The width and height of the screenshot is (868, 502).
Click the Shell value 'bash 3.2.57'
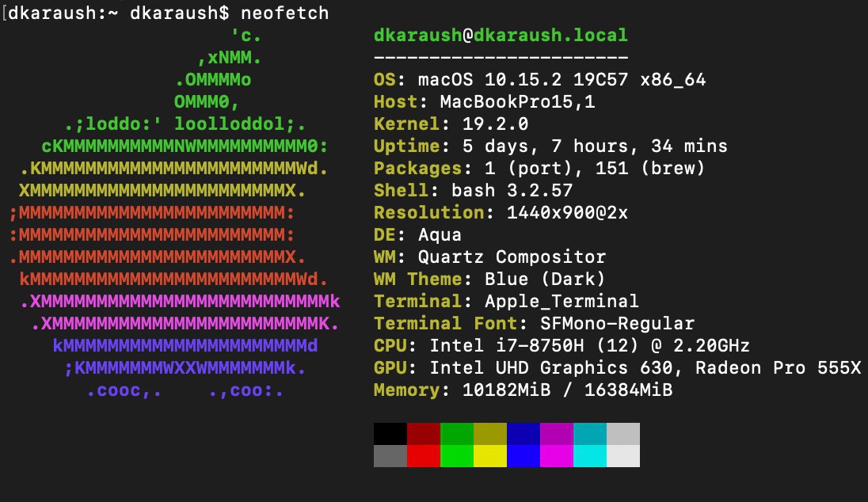[x=512, y=190]
